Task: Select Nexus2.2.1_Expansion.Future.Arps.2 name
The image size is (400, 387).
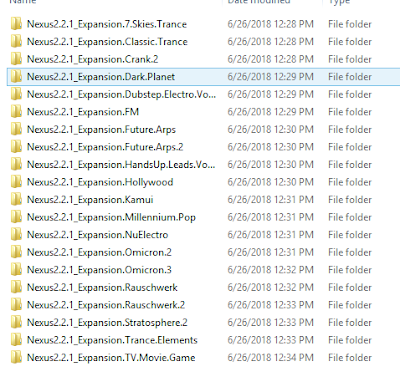Action: click(105, 147)
